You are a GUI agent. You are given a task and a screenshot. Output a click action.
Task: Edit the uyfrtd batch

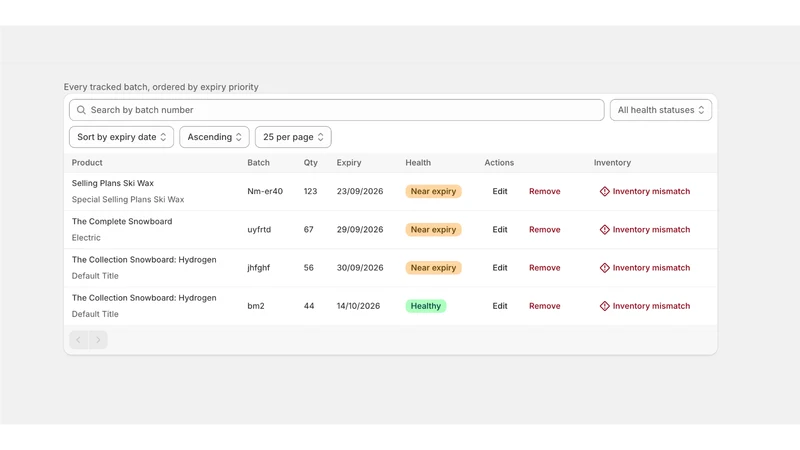500,230
